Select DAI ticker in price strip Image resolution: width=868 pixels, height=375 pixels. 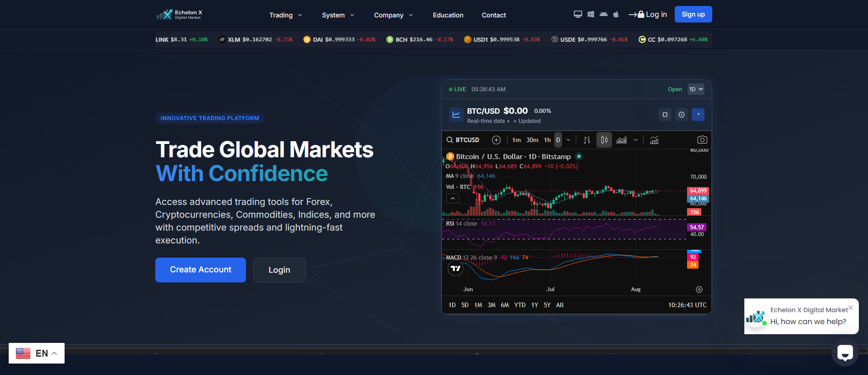tap(339, 39)
